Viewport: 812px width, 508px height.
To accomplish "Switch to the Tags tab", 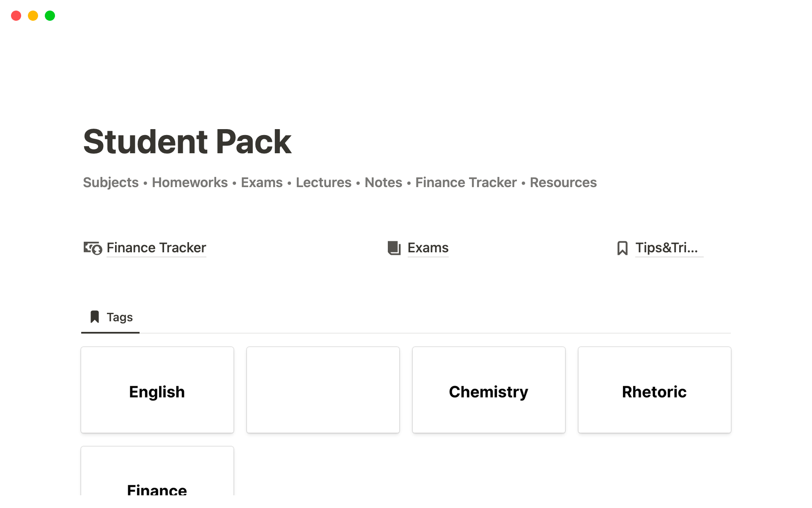I will pyautogui.click(x=119, y=317).
